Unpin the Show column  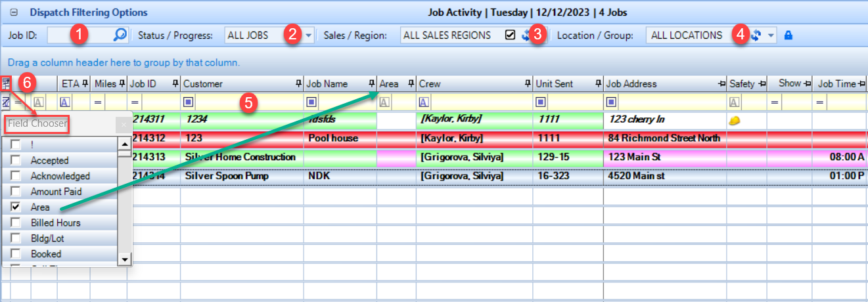[x=807, y=84]
